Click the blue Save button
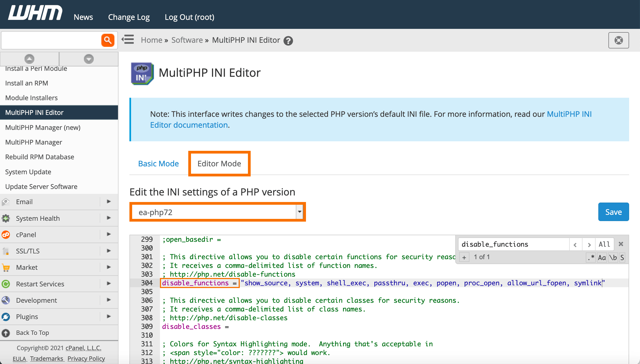640x364 pixels. (x=613, y=212)
